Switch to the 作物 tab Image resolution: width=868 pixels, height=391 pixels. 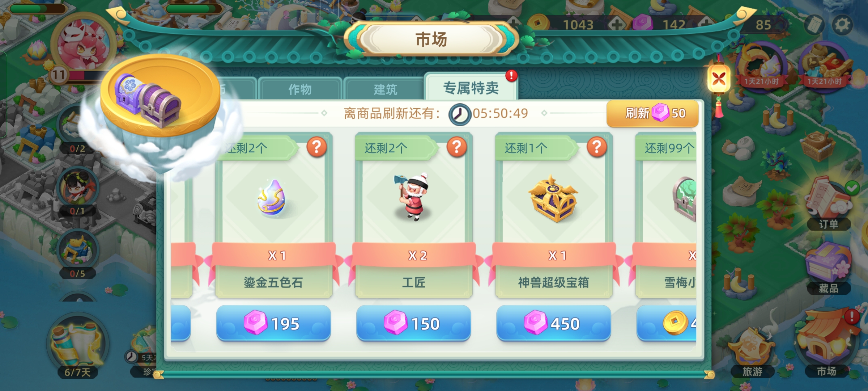(300, 89)
